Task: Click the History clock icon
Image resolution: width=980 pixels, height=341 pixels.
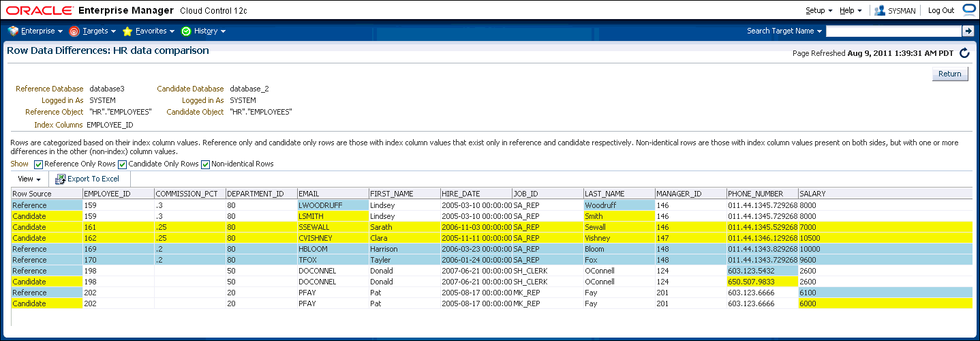Action: tap(186, 31)
